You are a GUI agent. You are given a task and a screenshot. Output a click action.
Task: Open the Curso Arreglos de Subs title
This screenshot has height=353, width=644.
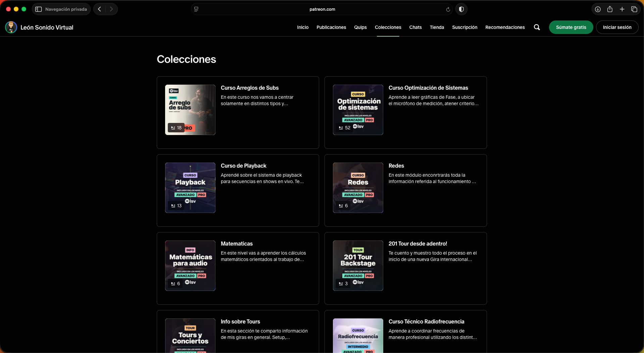pyautogui.click(x=250, y=88)
